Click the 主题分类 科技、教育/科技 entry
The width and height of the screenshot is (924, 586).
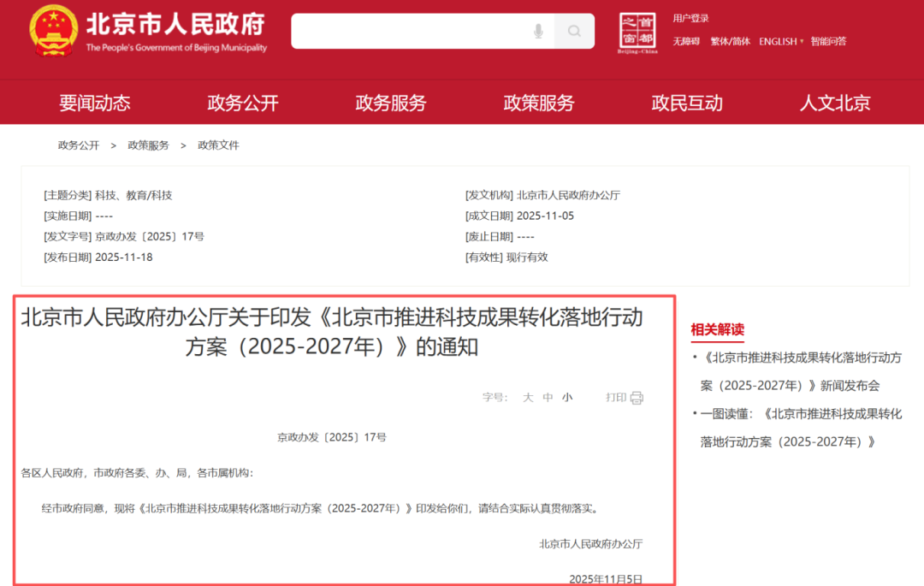[108, 195]
